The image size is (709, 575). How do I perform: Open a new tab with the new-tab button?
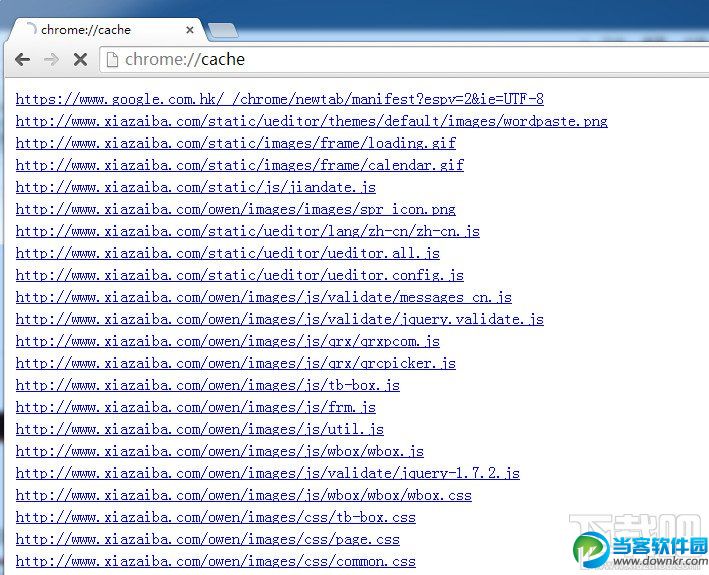coord(223,31)
